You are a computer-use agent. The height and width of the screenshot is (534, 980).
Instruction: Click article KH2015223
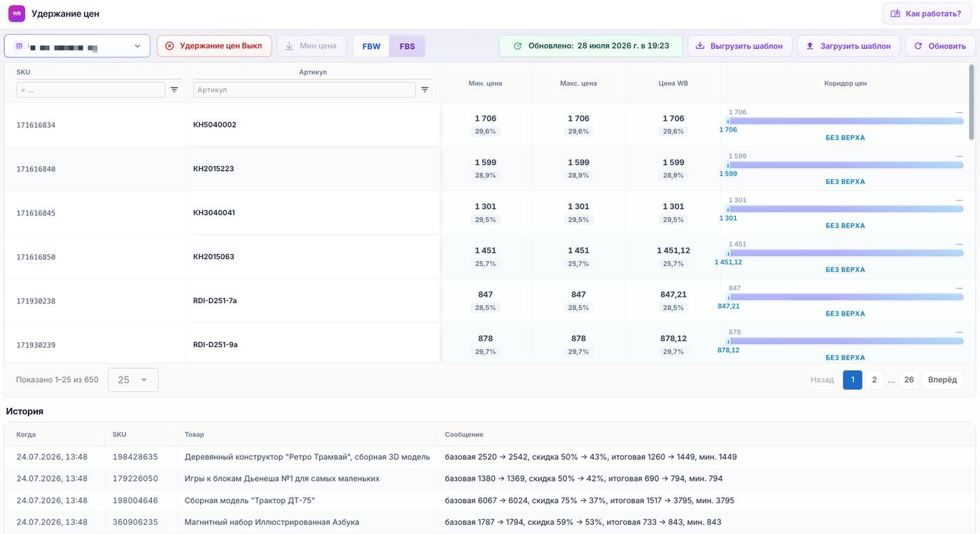213,169
